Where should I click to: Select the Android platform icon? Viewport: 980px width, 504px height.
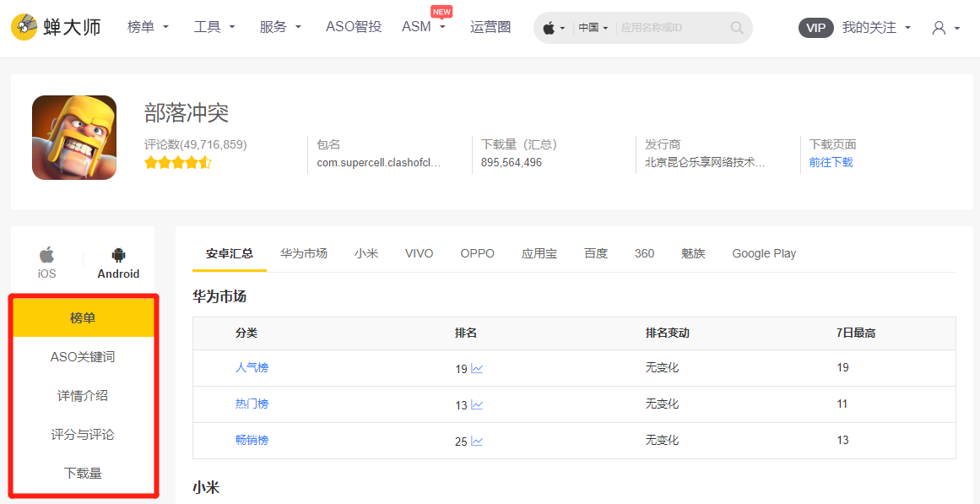pyautogui.click(x=118, y=254)
